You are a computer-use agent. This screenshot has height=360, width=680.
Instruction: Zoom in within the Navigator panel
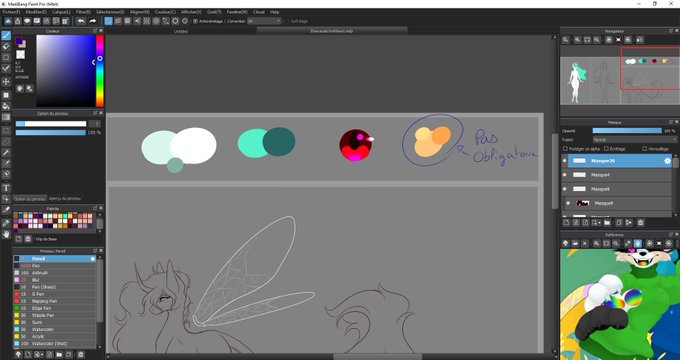point(578,39)
